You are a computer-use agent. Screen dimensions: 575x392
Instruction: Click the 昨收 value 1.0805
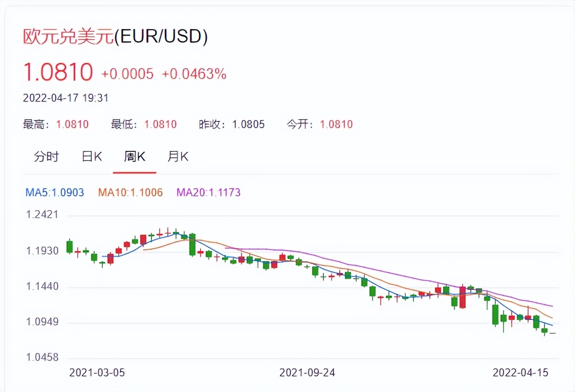pos(248,124)
